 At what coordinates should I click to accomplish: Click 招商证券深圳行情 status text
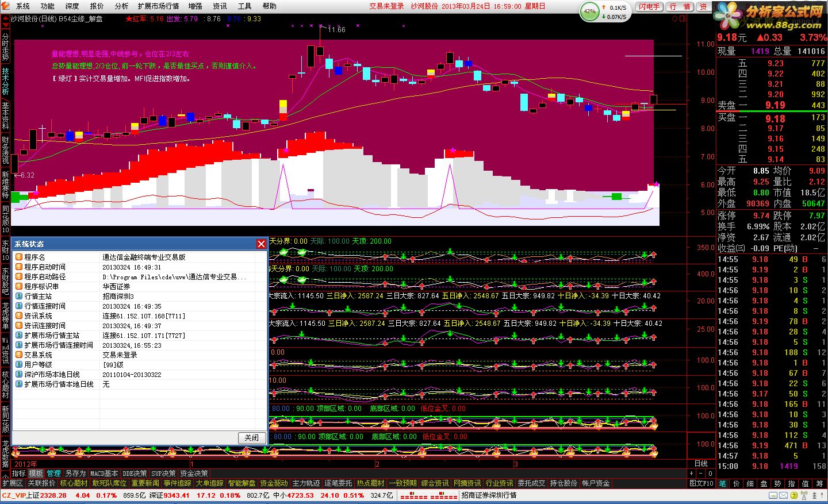[x=489, y=495]
